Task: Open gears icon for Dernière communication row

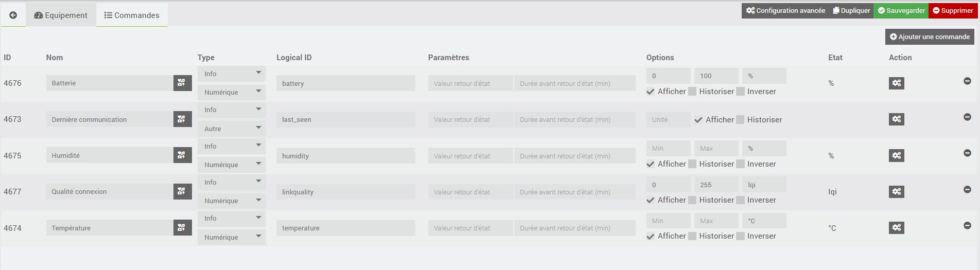Action: [x=896, y=119]
